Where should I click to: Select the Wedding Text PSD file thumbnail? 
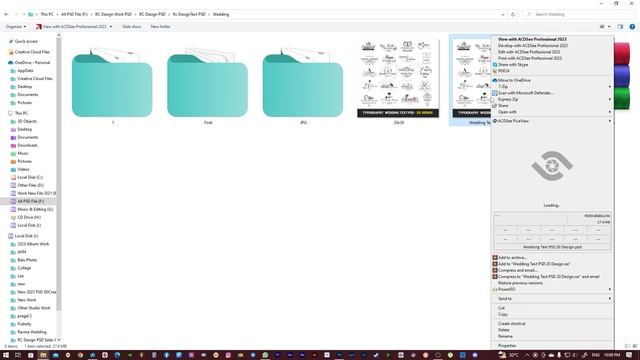[471, 78]
